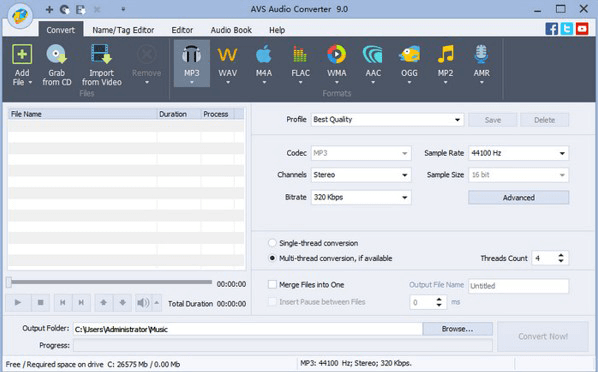The width and height of the screenshot is (598, 372).
Task: Click the Stop playback button
Action: pos(40,303)
